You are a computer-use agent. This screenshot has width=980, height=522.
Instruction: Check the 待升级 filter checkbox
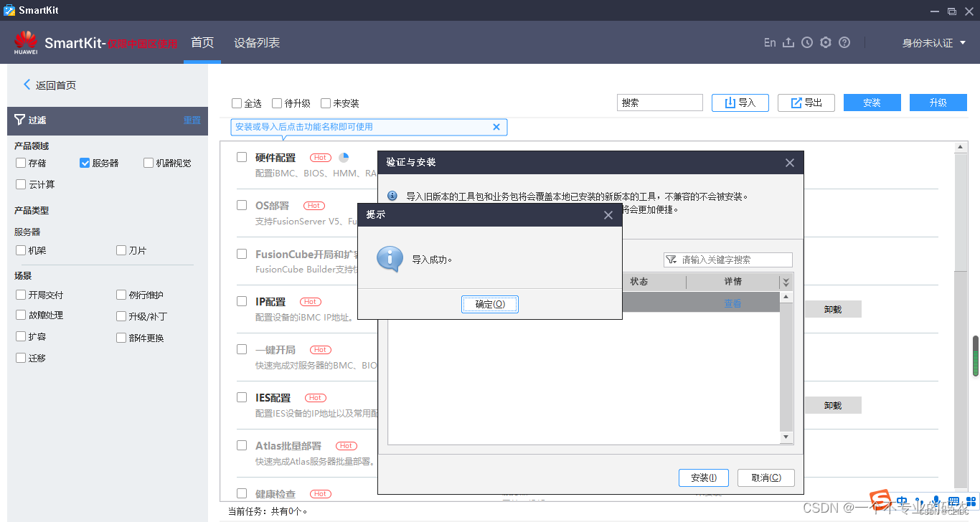(x=277, y=103)
